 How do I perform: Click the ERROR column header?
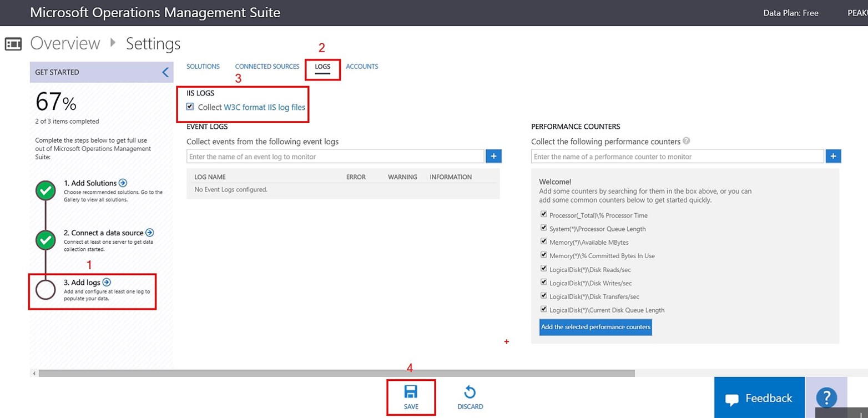(356, 177)
